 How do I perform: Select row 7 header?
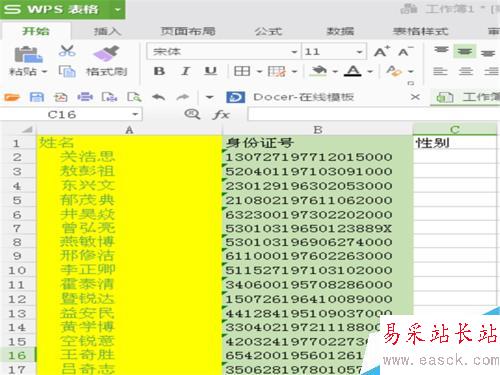coord(17,229)
